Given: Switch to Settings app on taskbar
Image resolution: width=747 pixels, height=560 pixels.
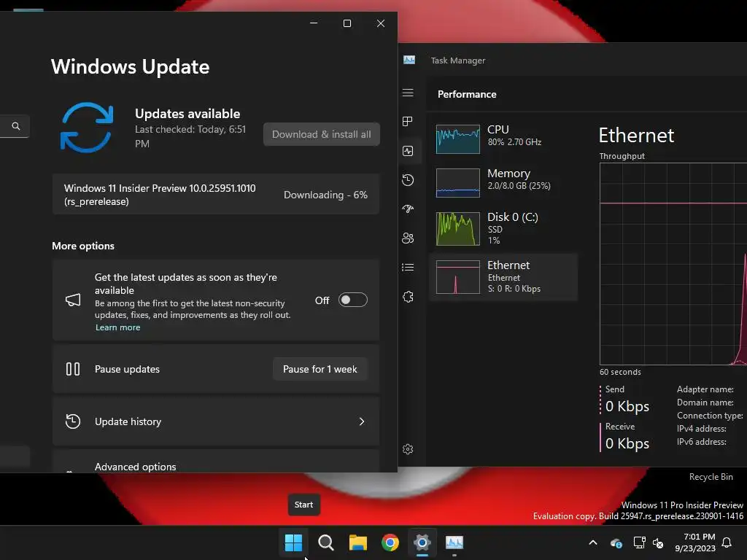Looking at the screenshot, I should coord(422,542).
